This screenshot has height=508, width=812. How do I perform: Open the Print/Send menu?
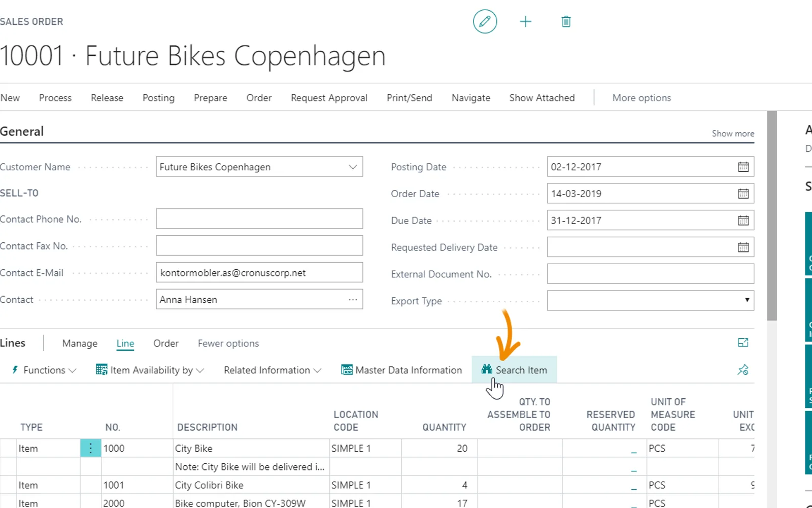[410, 98]
